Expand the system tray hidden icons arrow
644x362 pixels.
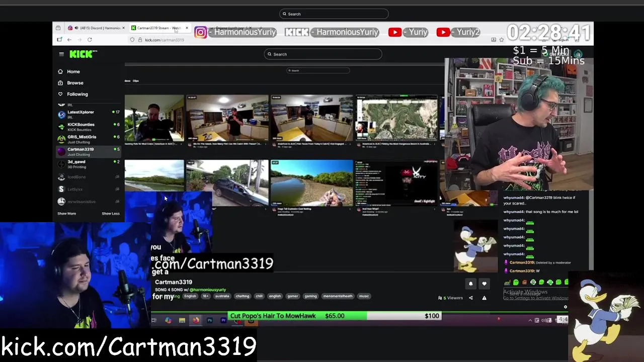pos(530,320)
